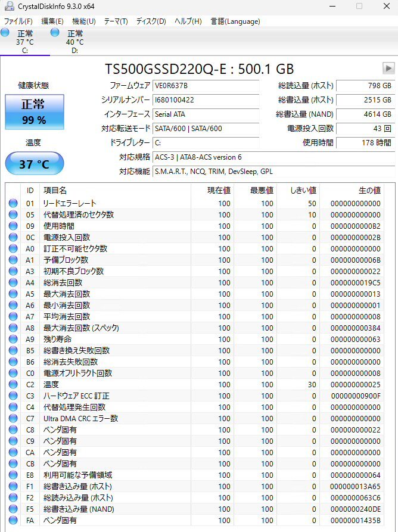Click the status icon for row B6 総消去失敗回数

coord(13,362)
